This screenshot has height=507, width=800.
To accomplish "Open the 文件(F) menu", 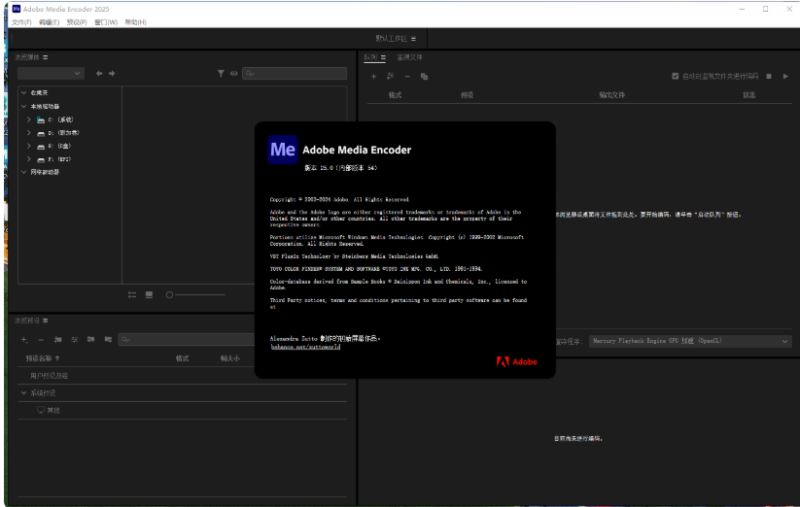I will 22,22.
